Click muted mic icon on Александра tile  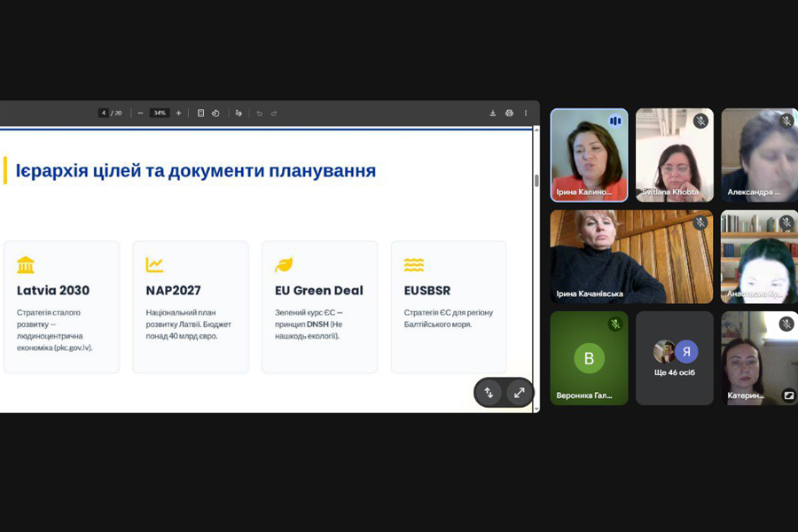tap(786, 121)
